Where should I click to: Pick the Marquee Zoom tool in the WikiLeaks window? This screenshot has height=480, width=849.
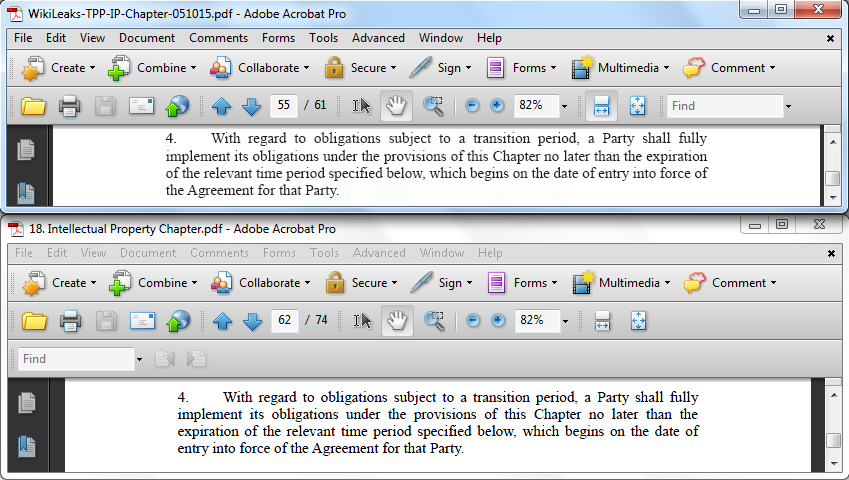433,106
